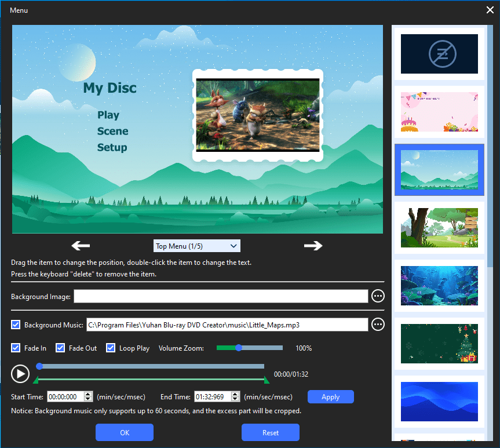Disable the Fade In option
This screenshot has width=500, height=448.
[x=16, y=348]
